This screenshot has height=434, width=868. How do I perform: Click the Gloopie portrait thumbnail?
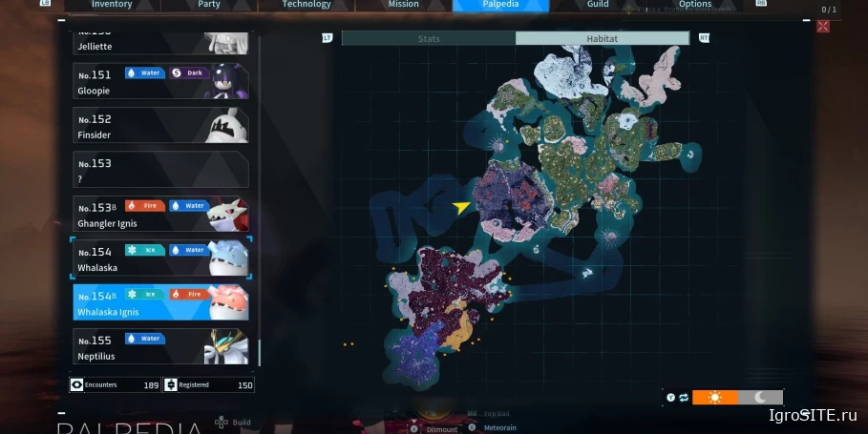226,81
